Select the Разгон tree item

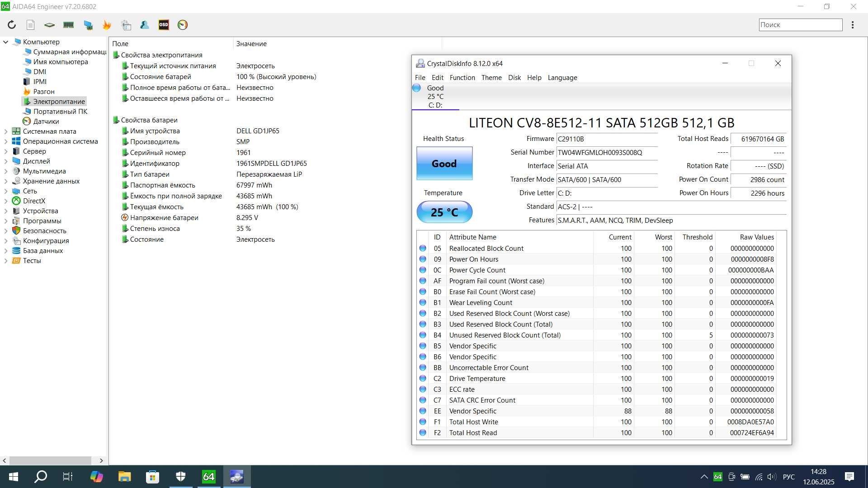(43, 92)
